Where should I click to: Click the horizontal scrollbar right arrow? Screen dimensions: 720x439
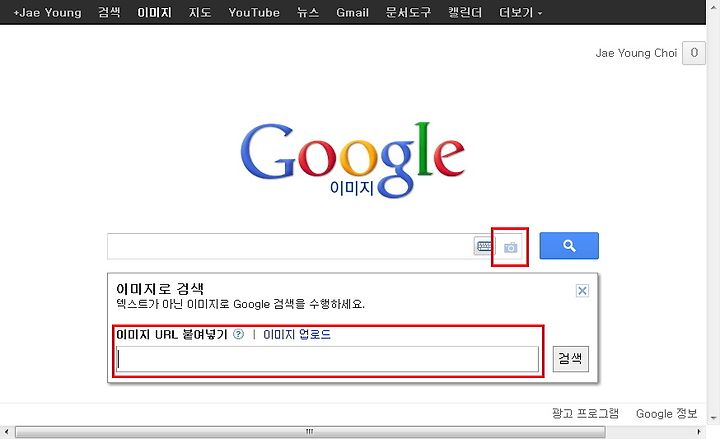point(699,432)
